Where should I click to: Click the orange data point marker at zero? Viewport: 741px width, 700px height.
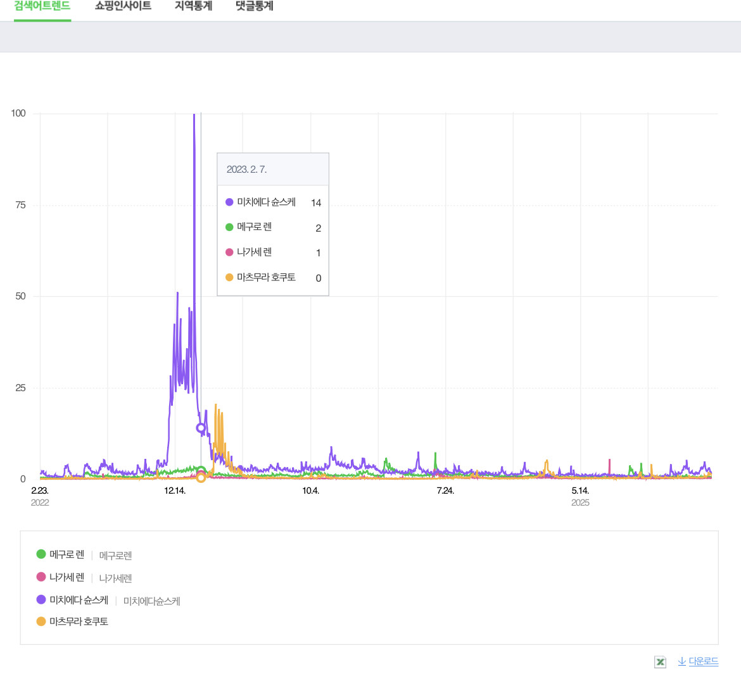201,478
